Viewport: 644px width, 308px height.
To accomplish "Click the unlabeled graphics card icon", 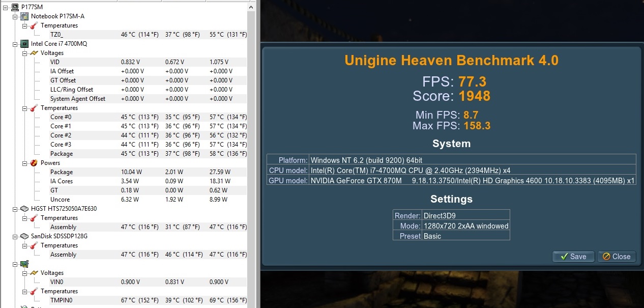I will coord(24,264).
